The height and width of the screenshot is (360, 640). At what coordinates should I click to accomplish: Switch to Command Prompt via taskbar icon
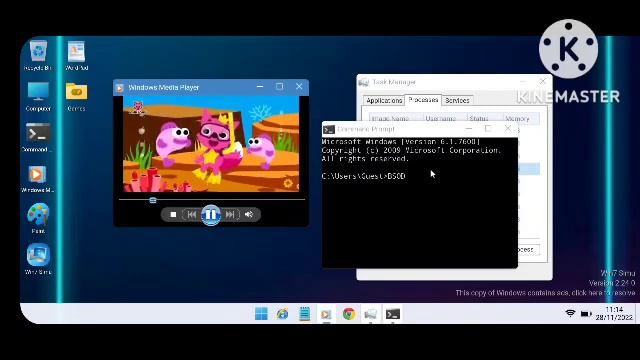pyautogui.click(x=393, y=314)
